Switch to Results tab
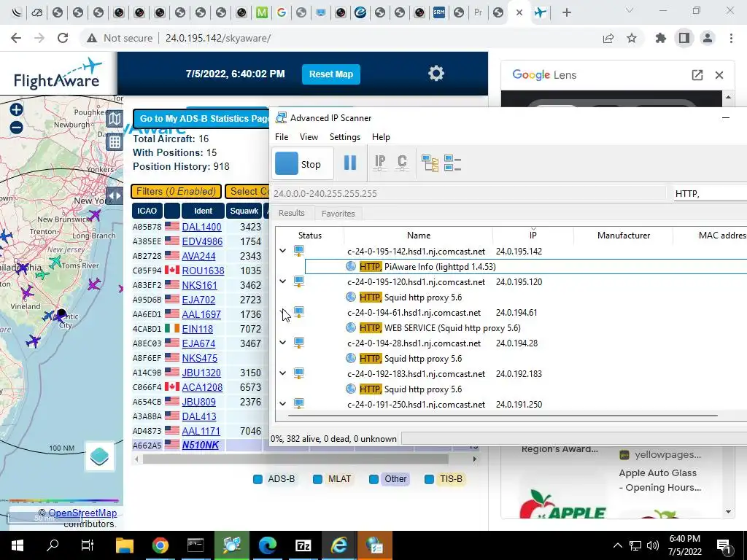This screenshot has height=560, width=747. tap(292, 214)
